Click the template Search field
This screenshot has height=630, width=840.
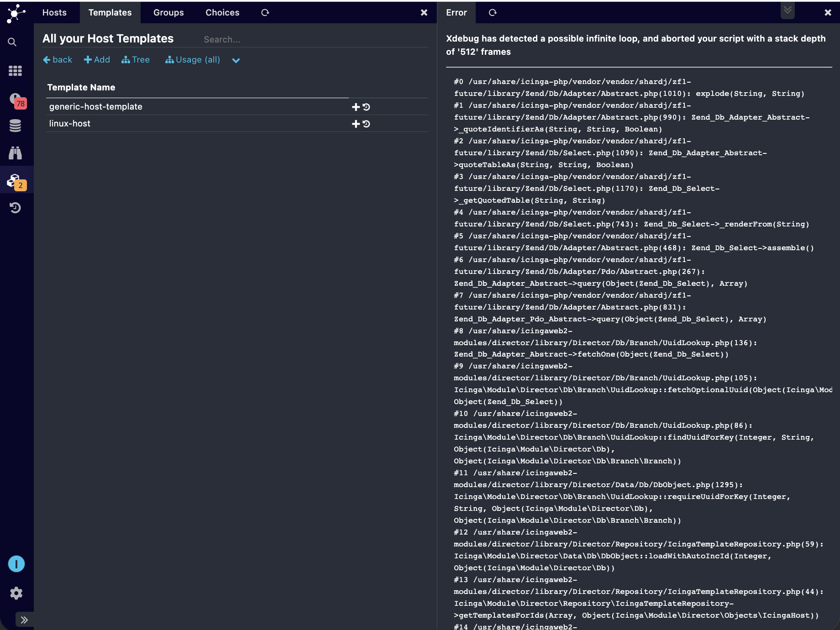(x=274, y=39)
